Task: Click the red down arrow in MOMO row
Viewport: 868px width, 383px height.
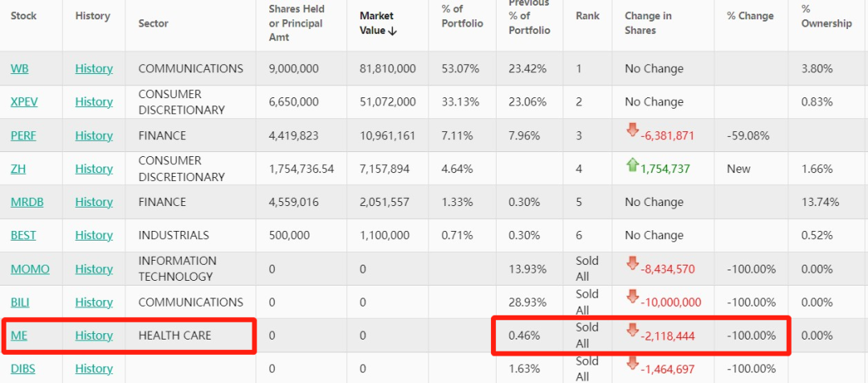Action: tap(633, 265)
